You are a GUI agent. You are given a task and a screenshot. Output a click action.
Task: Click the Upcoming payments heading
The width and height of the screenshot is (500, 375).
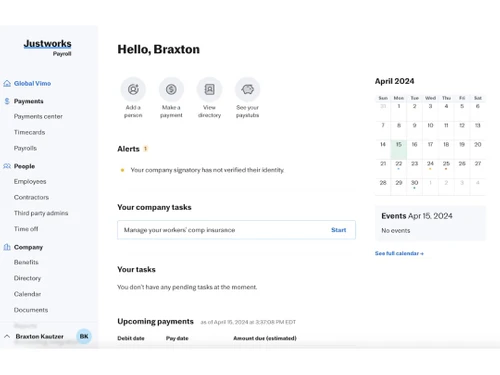point(155,322)
